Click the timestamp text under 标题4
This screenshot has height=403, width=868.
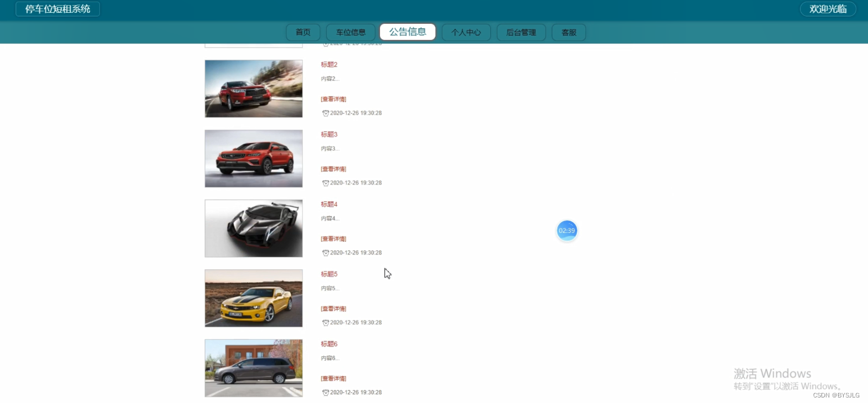point(356,253)
